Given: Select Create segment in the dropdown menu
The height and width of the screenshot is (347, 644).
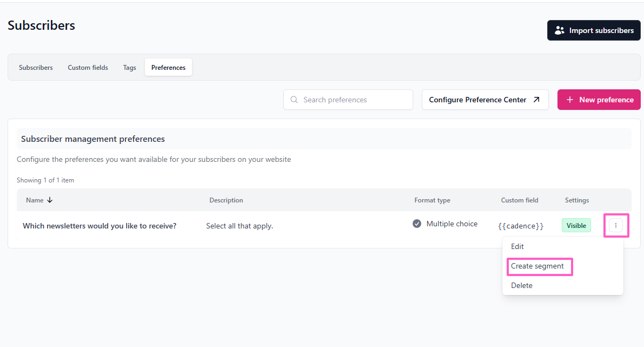Looking at the screenshot, I should (x=537, y=266).
